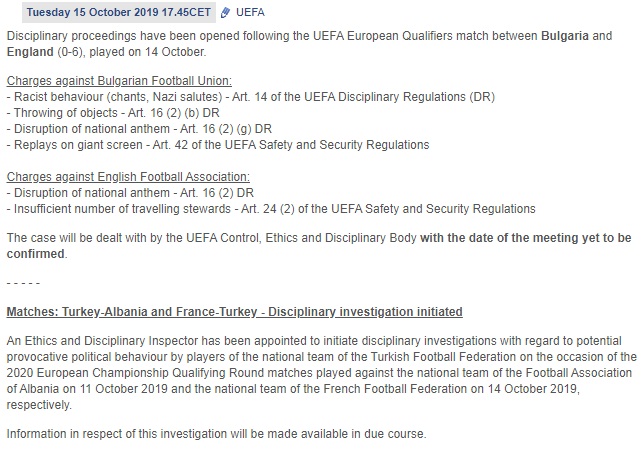Click the Replays on giant screen line
This screenshot has width=644, height=458.
coord(218,145)
